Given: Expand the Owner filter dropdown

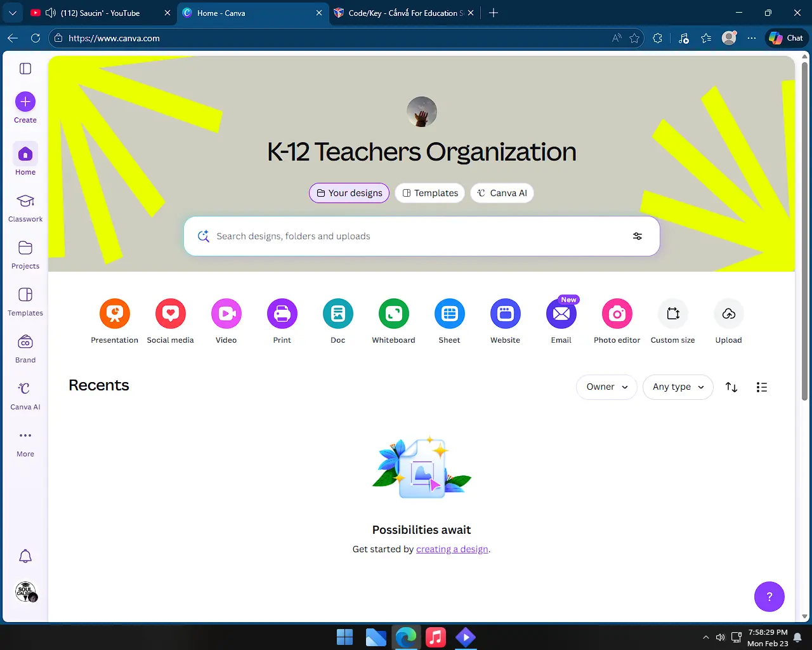Looking at the screenshot, I should (x=606, y=387).
